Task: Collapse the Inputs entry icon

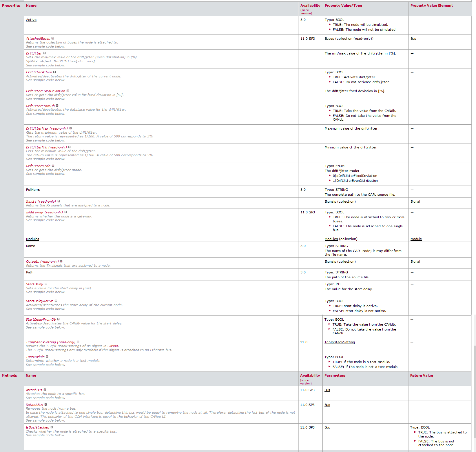Action: 59,201
